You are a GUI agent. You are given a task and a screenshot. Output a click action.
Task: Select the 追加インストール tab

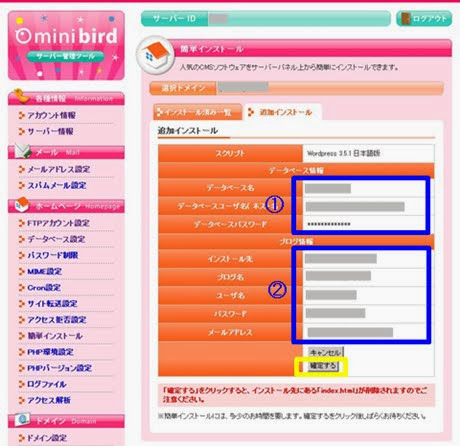pyautogui.click(x=283, y=112)
